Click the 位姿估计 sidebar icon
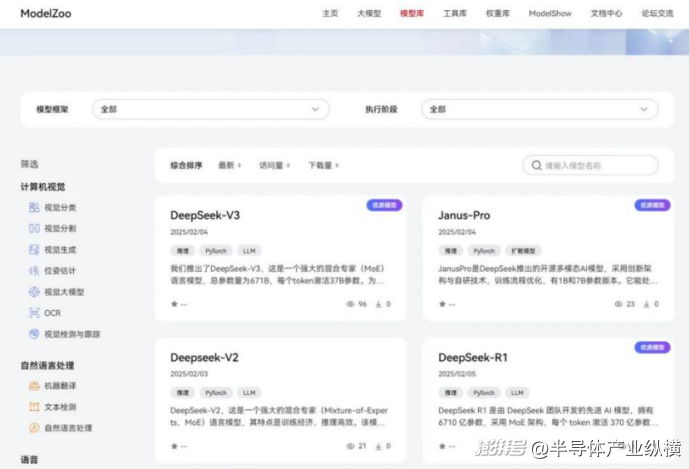The width and height of the screenshot is (690, 469). [x=34, y=271]
